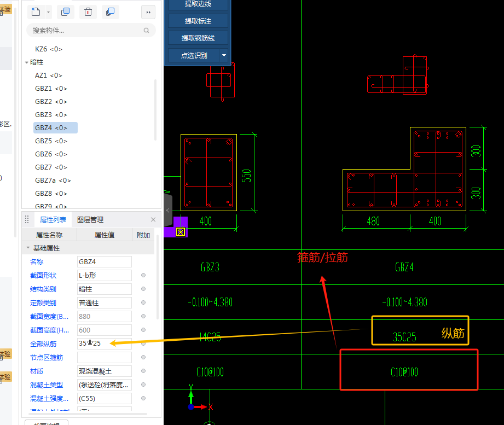Click the 截面宽度 link label
The height and width of the screenshot is (425, 504).
point(49,317)
